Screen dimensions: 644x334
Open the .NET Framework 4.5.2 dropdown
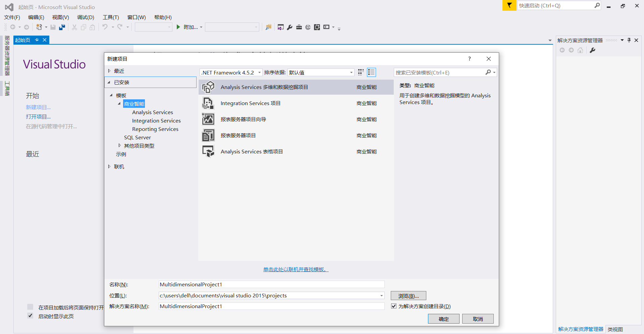point(259,72)
